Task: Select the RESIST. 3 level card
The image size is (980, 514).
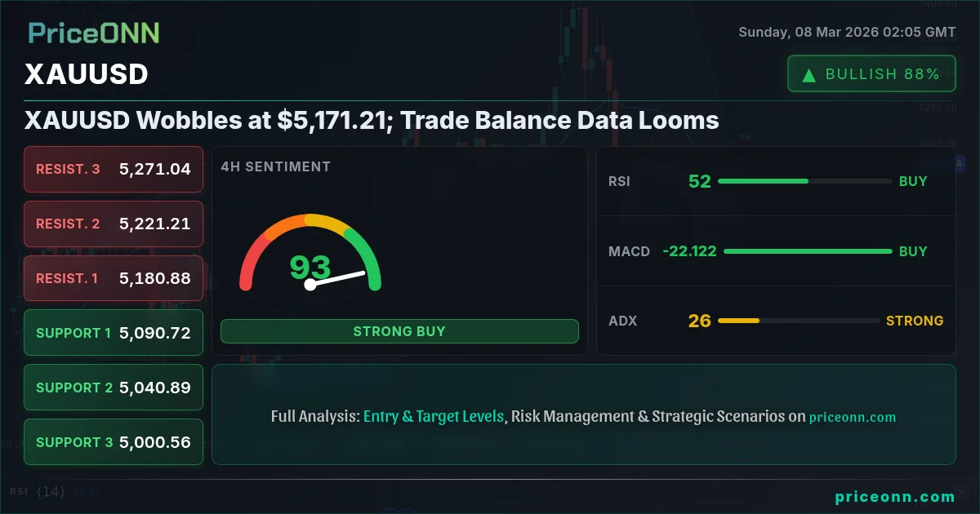Action: click(114, 169)
